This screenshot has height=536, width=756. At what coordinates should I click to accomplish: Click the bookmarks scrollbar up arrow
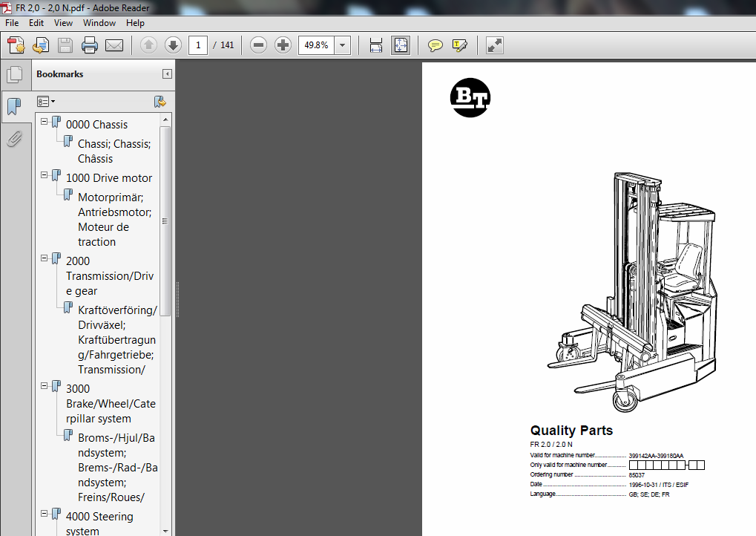pos(165,120)
